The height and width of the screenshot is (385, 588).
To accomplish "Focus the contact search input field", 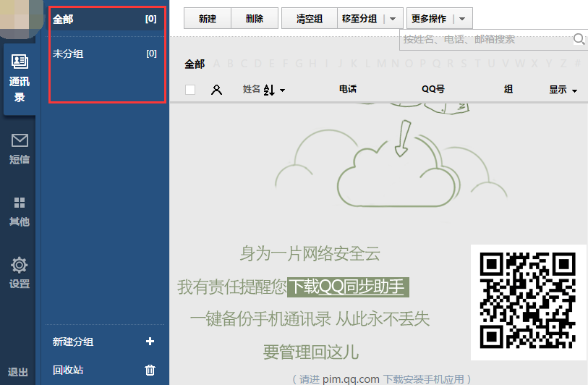I will pos(485,39).
